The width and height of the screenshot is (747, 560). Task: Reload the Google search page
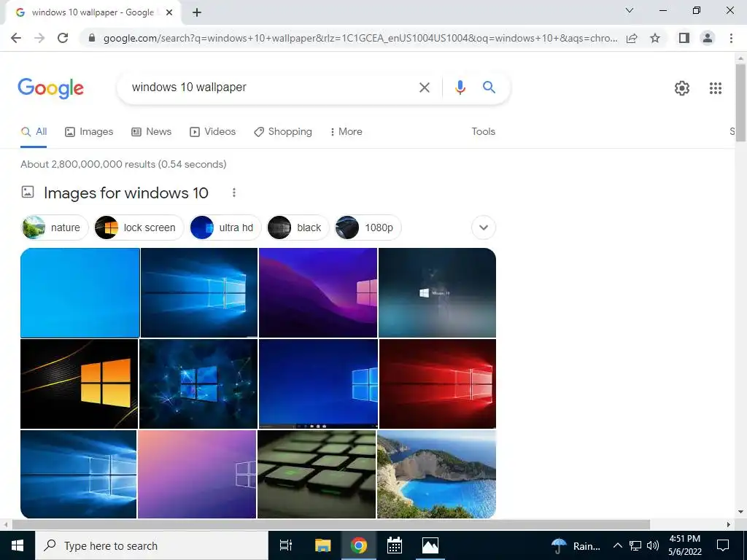coord(63,38)
